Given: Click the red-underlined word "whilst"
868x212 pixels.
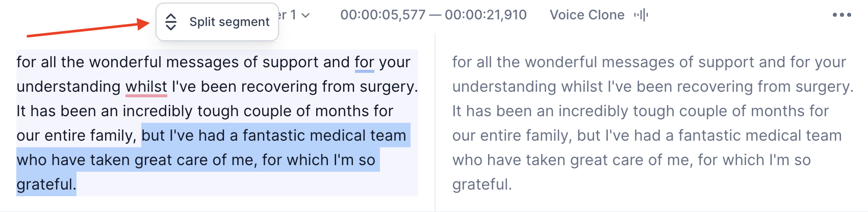Looking at the screenshot, I should tap(146, 87).
